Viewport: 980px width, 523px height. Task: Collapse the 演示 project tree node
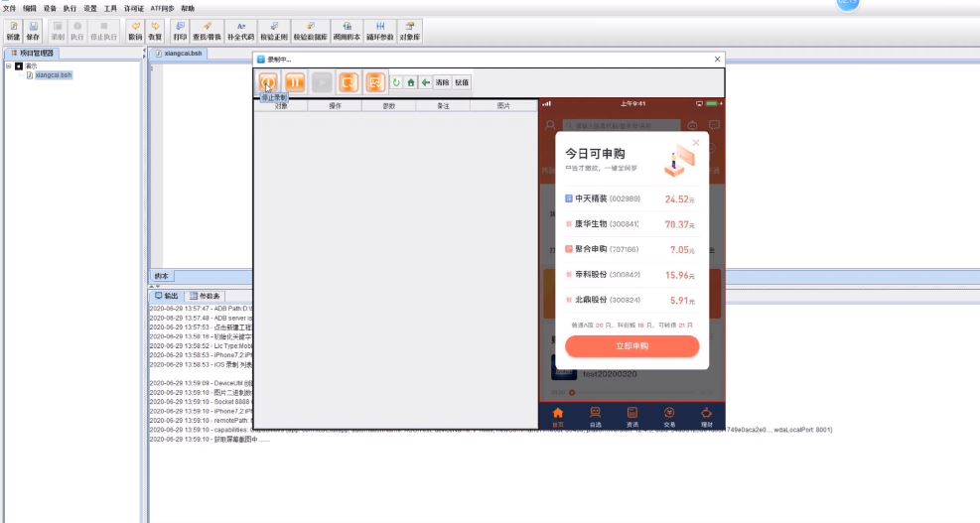tap(8, 65)
